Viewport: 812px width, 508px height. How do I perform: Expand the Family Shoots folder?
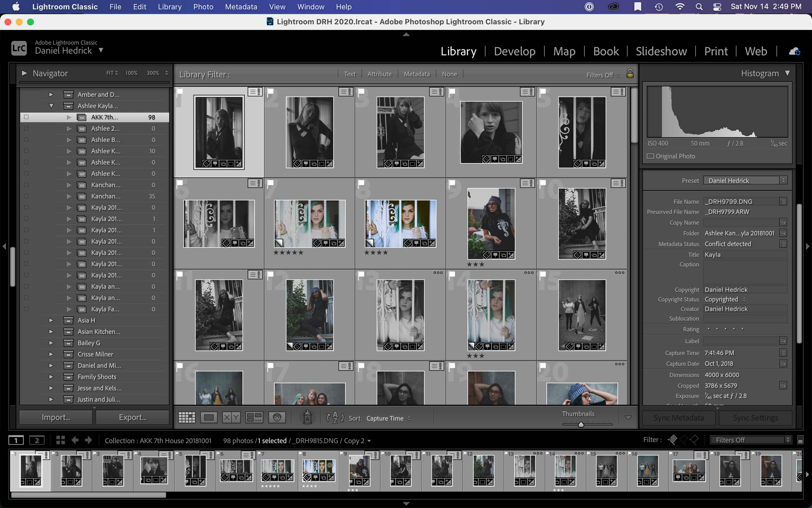51,377
